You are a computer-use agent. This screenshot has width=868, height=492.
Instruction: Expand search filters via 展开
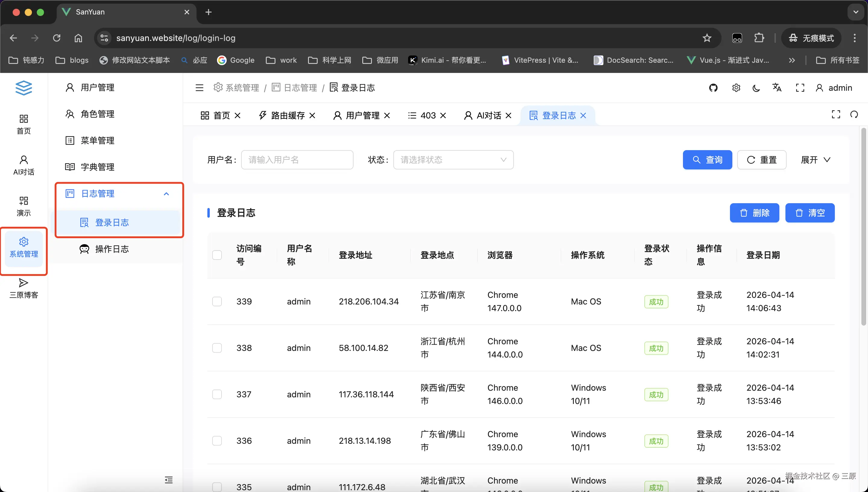pyautogui.click(x=815, y=160)
